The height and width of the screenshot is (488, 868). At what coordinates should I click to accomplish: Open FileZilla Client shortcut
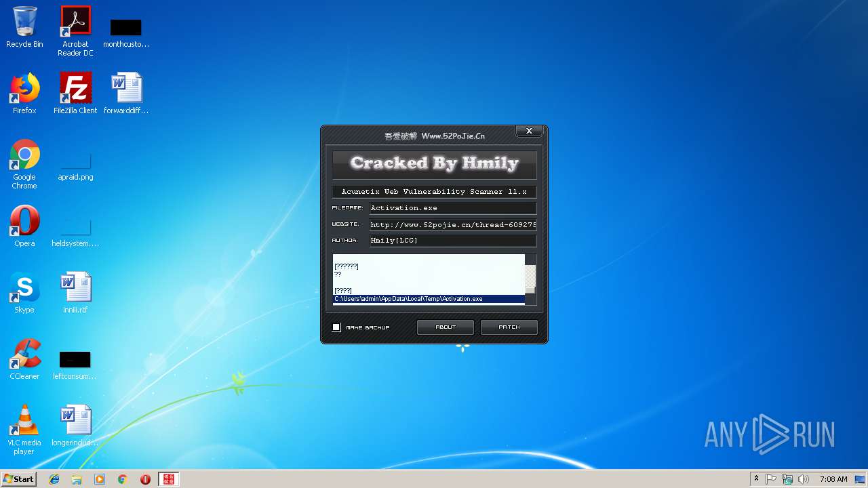pos(75,94)
